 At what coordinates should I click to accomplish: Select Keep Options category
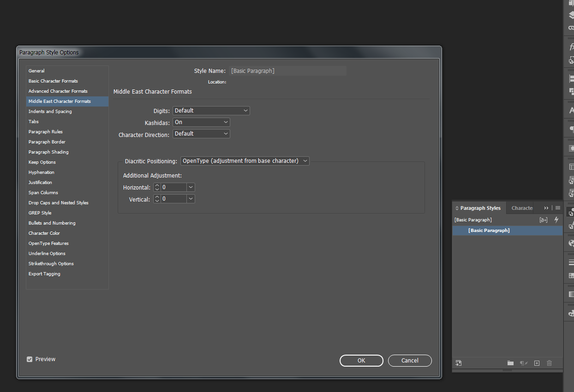pos(67,162)
